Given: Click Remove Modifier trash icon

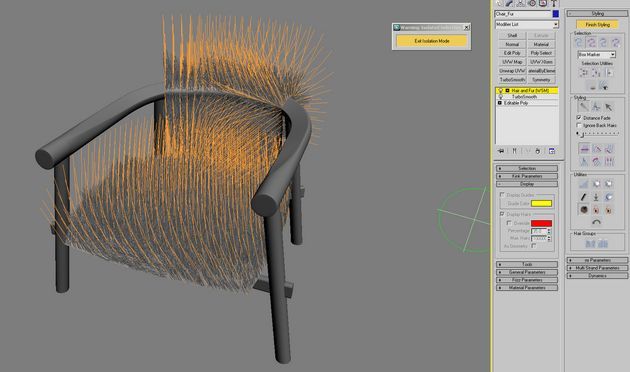Looking at the screenshot, I should tap(538, 151).
